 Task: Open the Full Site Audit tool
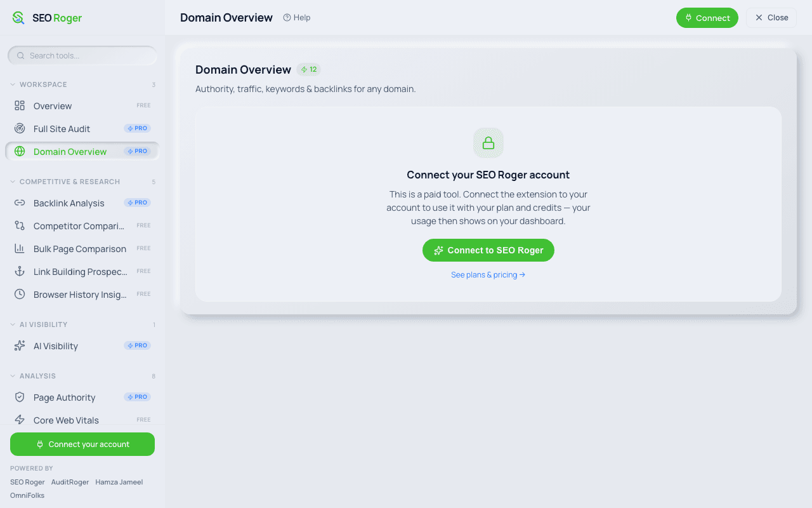pos(82,128)
